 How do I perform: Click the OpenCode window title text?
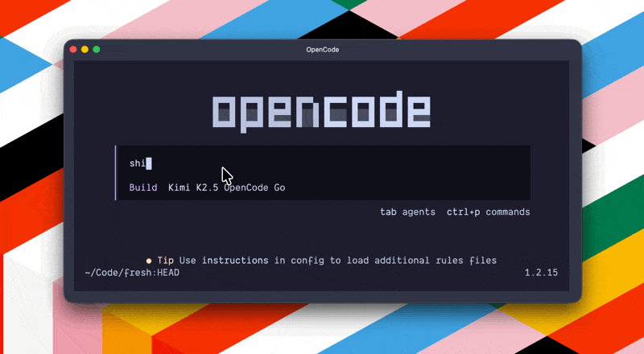coord(322,50)
